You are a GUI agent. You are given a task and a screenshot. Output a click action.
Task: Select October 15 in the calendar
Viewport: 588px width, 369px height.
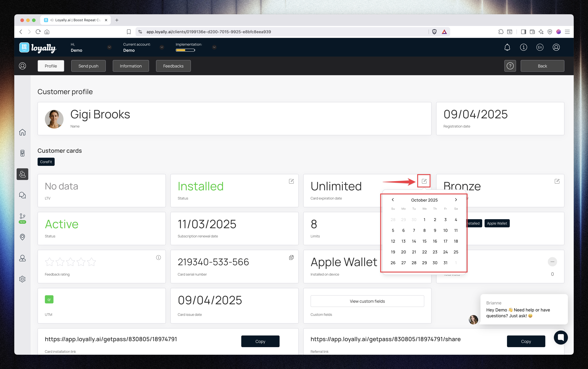click(424, 241)
